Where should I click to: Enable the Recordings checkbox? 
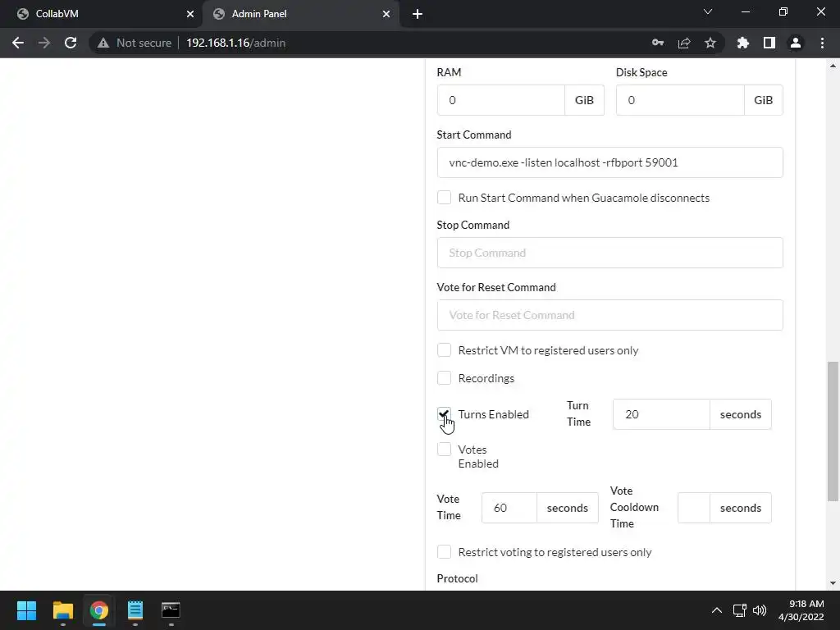point(444,378)
